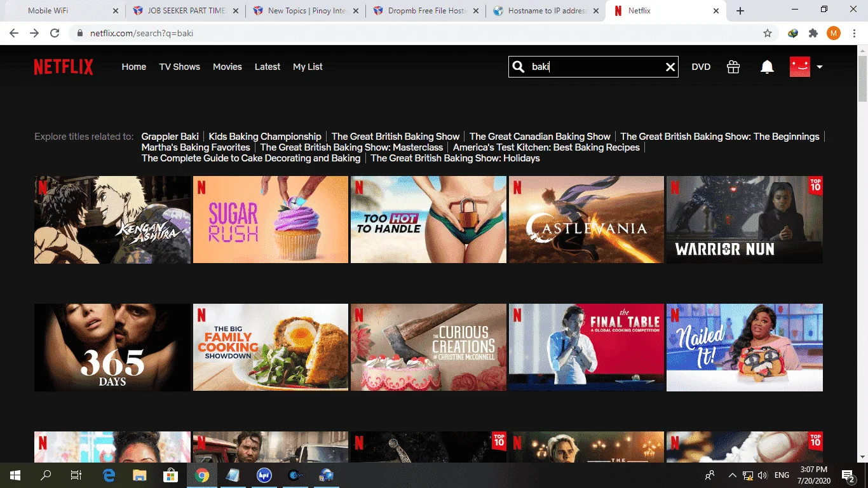Switch to the JOB SEEKER PART TIME tab
Screen dimensions: 868x488
pyautogui.click(x=186, y=11)
